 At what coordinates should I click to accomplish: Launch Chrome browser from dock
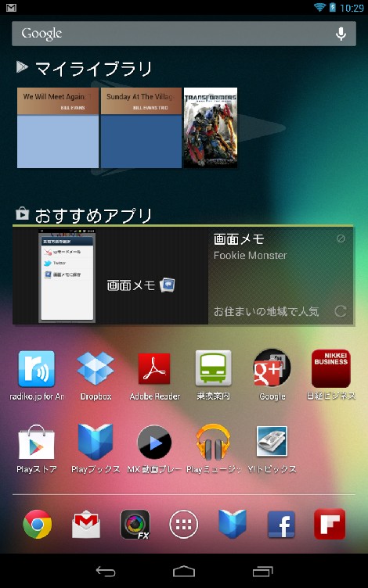tap(37, 524)
